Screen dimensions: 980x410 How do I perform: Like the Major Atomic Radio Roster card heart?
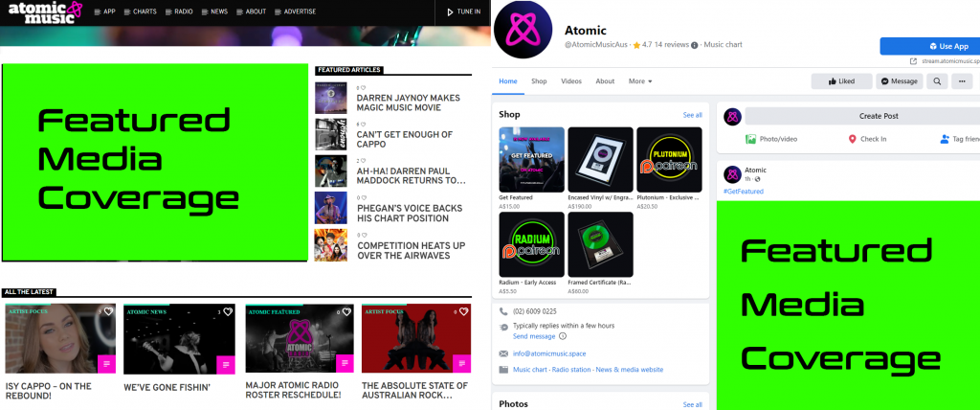point(345,311)
